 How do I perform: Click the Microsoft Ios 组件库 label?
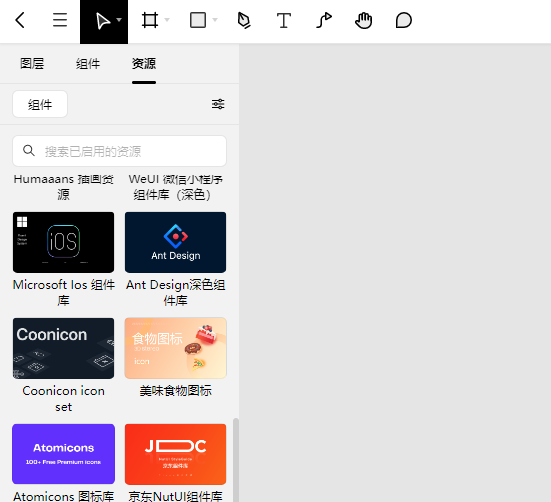pos(64,292)
